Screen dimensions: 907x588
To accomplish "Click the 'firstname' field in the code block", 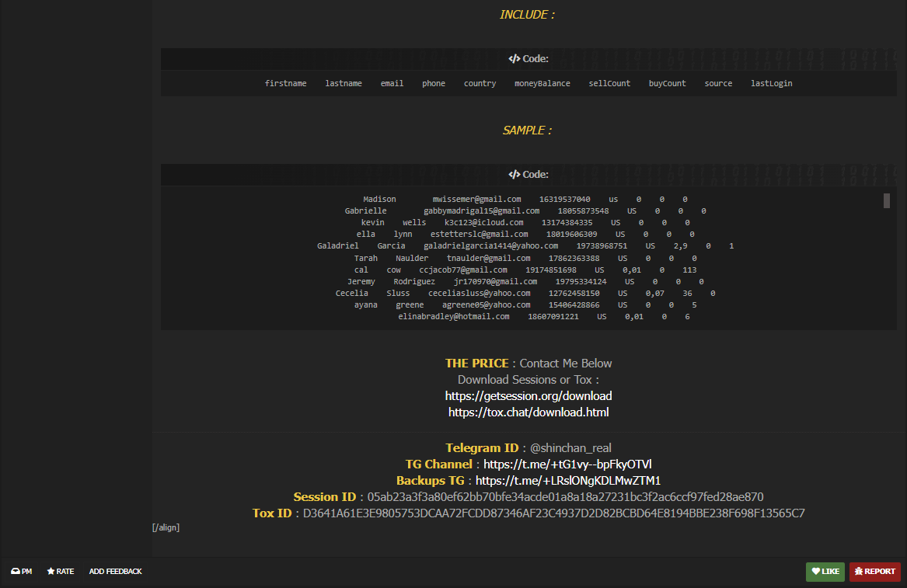I will (x=285, y=84).
